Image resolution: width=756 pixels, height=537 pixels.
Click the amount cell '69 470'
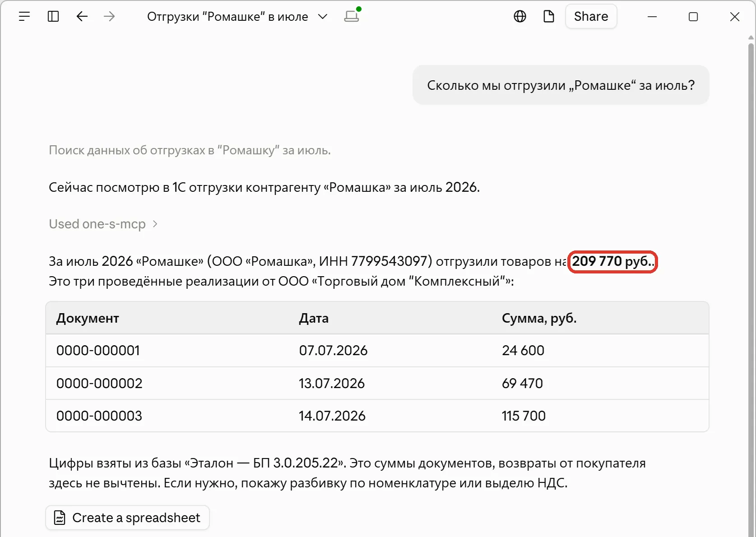[523, 384]
